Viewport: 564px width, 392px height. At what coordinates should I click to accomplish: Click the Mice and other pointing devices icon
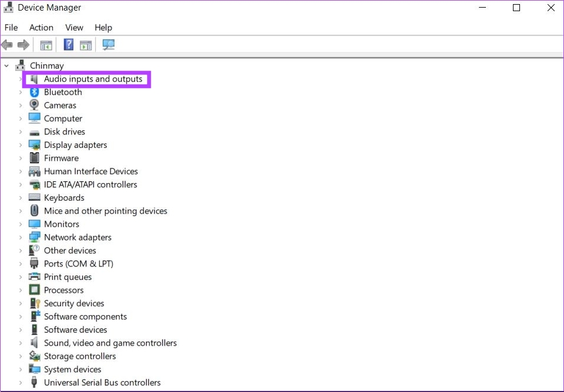tap(35, 211)
